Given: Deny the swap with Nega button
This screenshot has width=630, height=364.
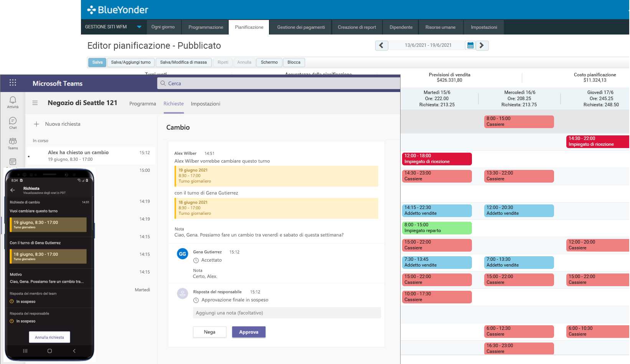Looking at the screenshot, I should tap(209, 332).
